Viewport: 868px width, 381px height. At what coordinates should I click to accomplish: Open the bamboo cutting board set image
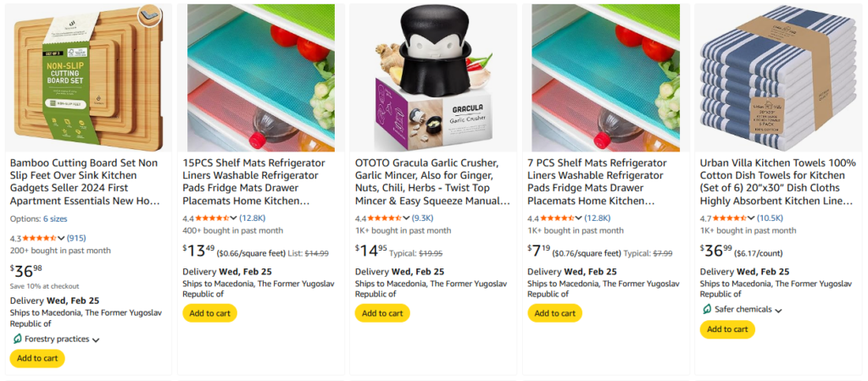(x=88, y=78)
